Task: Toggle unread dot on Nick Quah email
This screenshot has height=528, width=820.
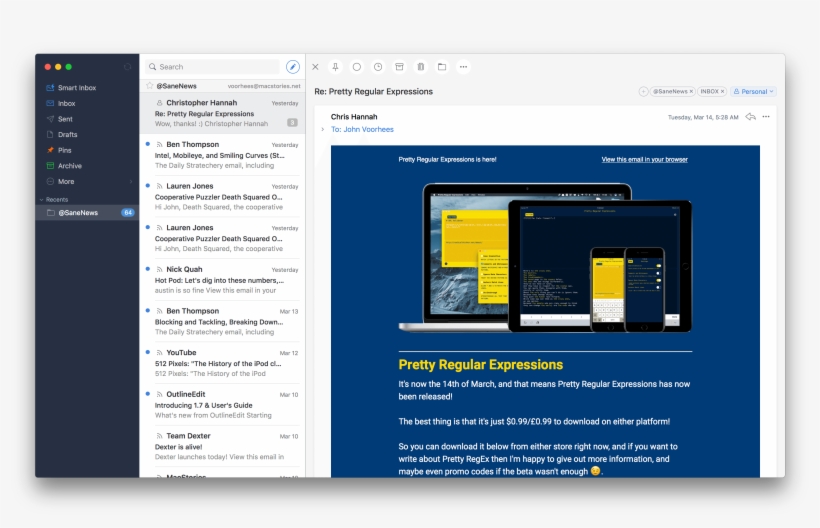Action: click(147, 269)
